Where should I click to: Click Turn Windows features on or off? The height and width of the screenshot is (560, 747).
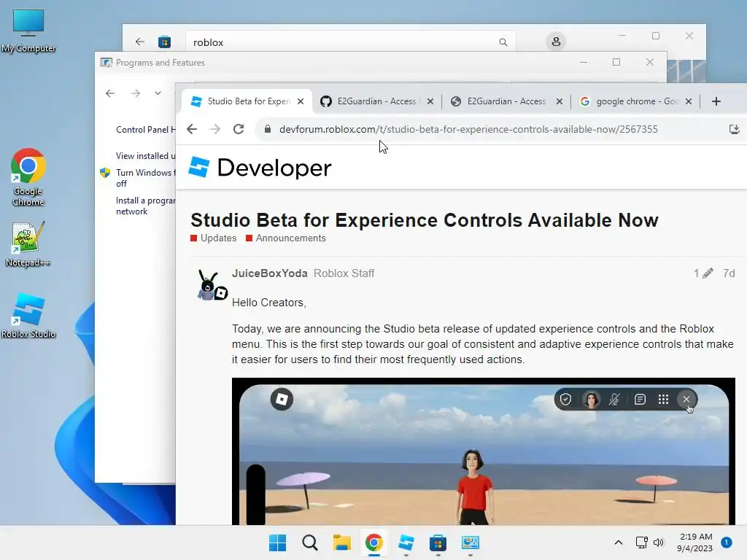(x=145, y=178)
